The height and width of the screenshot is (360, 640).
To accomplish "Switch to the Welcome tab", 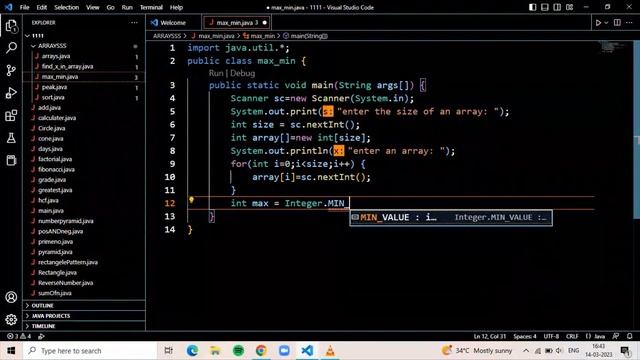I will pos(173,23).
